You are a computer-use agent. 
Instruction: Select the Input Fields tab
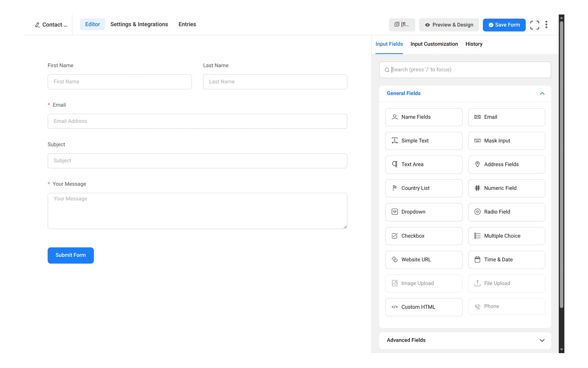pyautogui.click(x=389, y=44)
